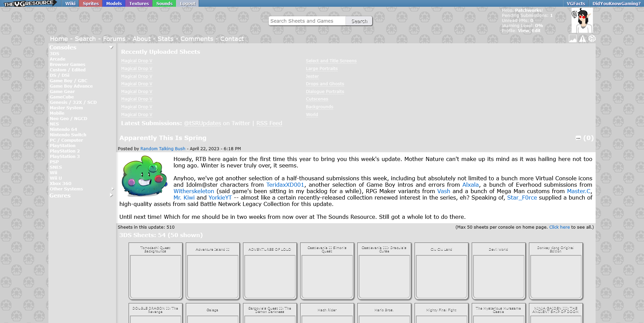Open Star_F0rce user link
Viewport: 644px width, 323px height.
click(x=522, y=198)
